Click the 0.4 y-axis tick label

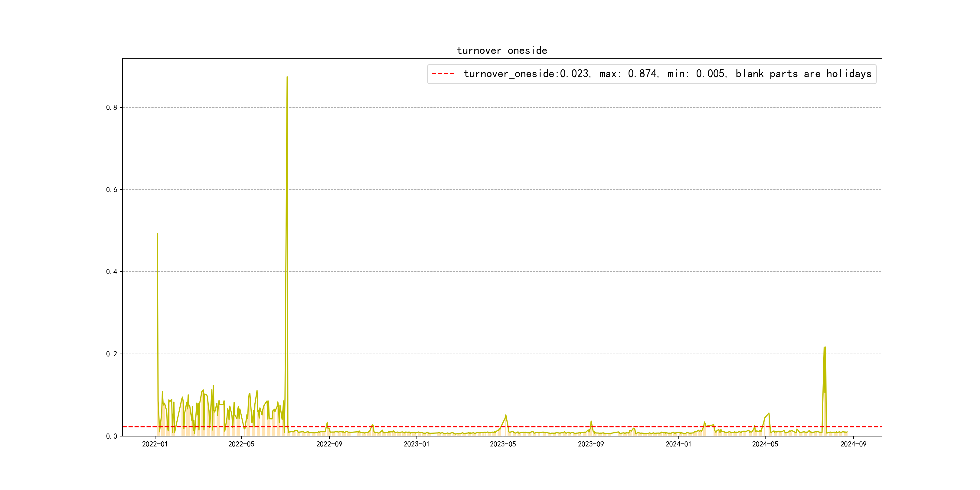(112, 272)
